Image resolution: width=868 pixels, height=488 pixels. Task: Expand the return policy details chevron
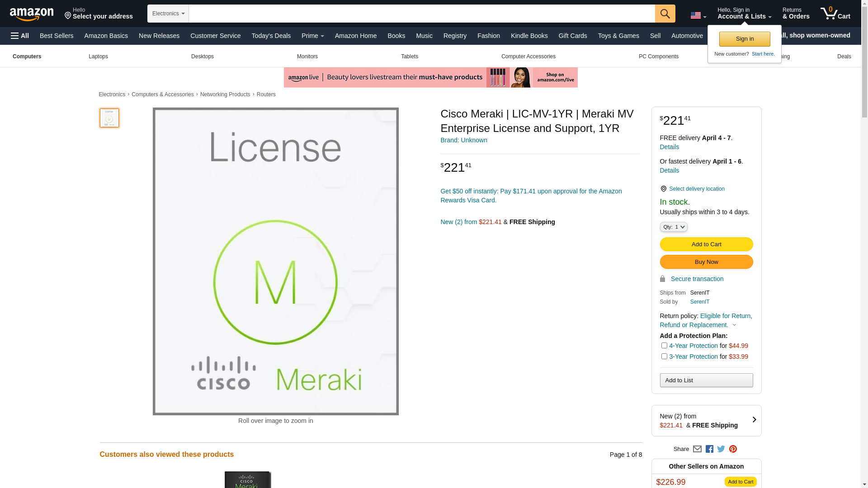(x=734, y=325)
